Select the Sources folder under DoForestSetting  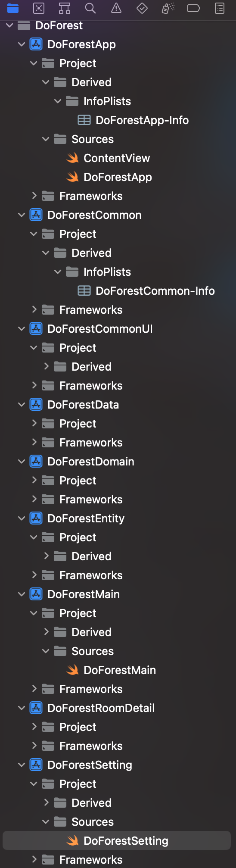[x=118, y=822]
